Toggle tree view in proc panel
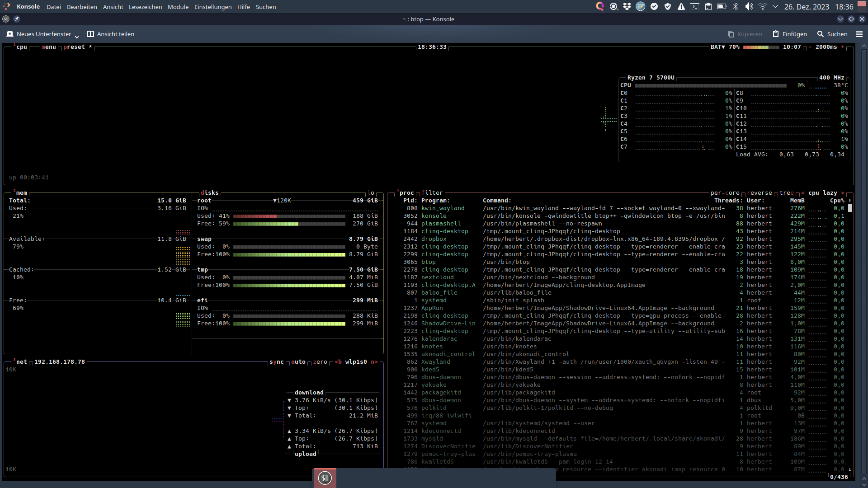The width and height of the screenshot is (868, 488). pos(787,193)
